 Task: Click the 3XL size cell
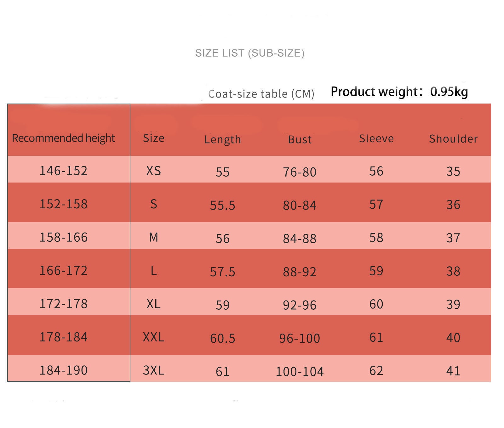[x=154, y=370]
